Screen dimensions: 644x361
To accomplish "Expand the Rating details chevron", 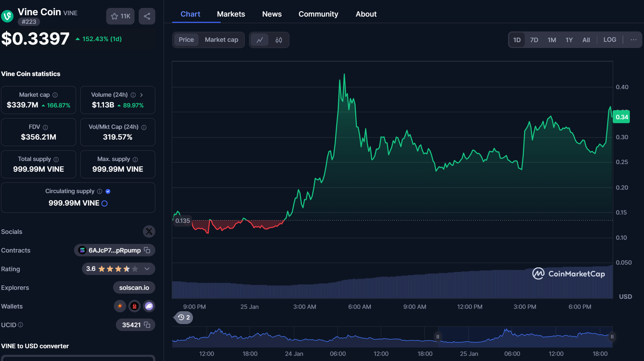I will (147, 269).
